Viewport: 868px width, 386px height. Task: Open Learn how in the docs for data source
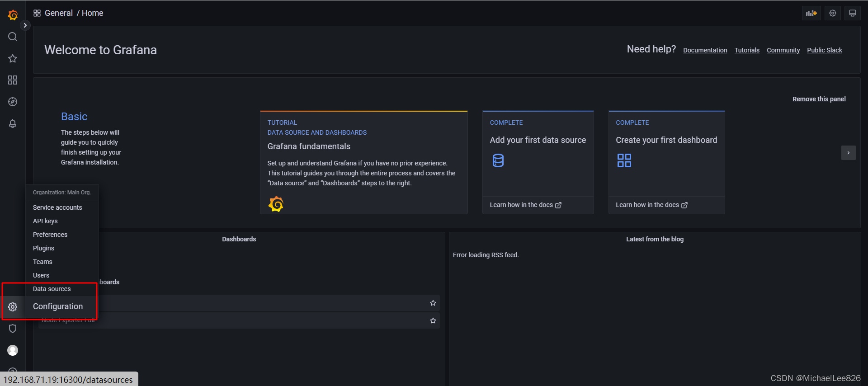(x=525, y=205)
